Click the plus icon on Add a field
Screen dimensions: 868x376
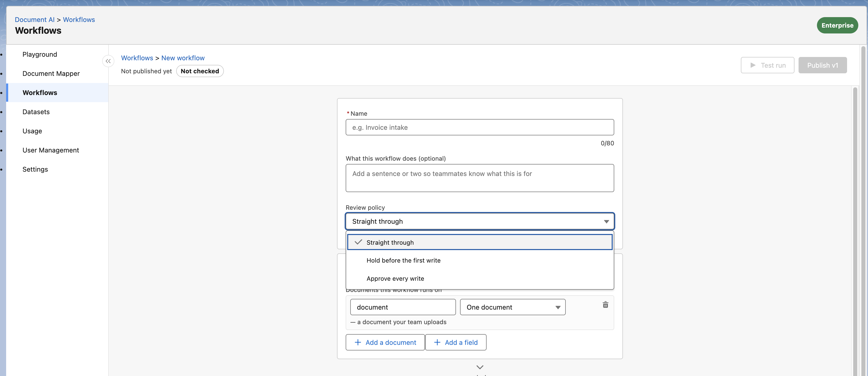(437, 342)
